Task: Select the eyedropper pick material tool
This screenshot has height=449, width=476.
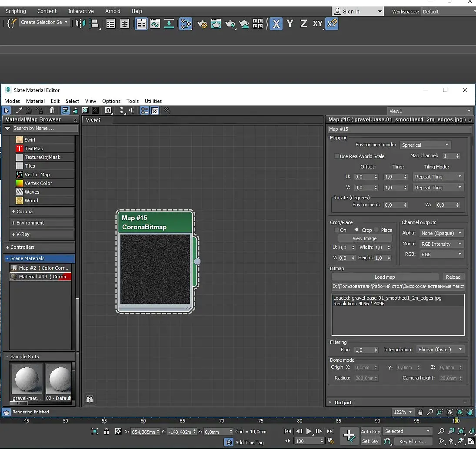Action: click(x=19, y=111)
